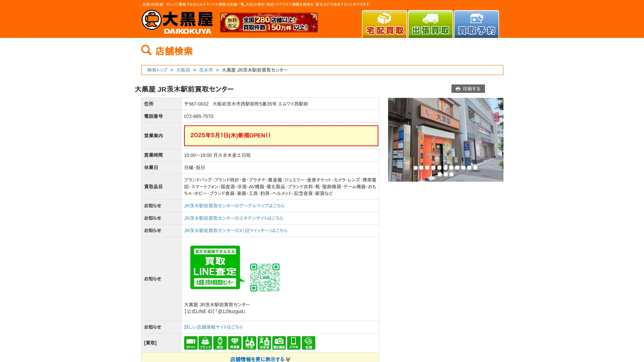Open the 買取予約 header button

(476, 24)
